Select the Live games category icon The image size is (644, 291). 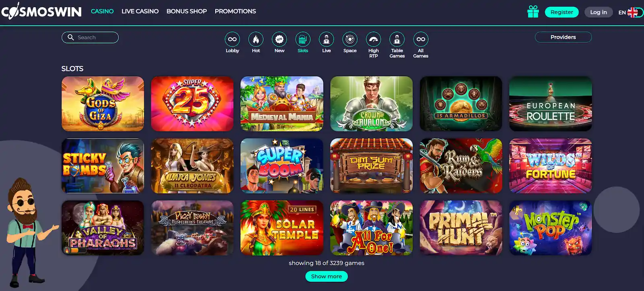tap(326, 39)
